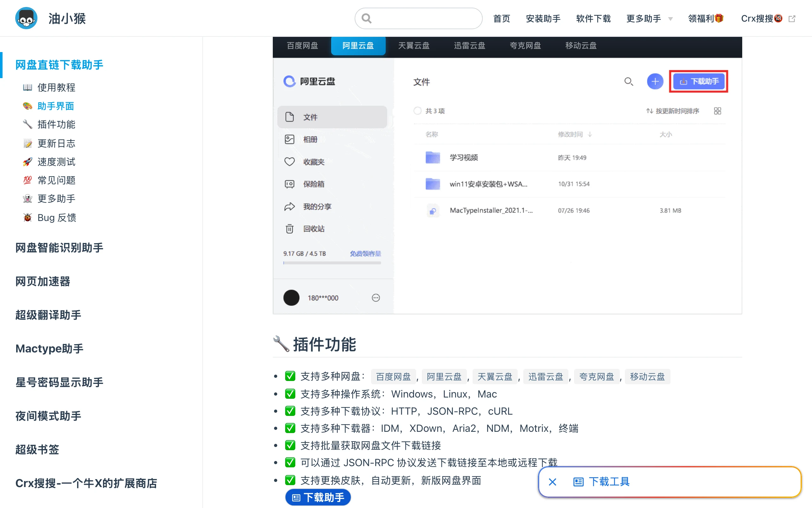
Task: Expand 星号密码显示助手 sidebar section
Action: click(59, 382)
